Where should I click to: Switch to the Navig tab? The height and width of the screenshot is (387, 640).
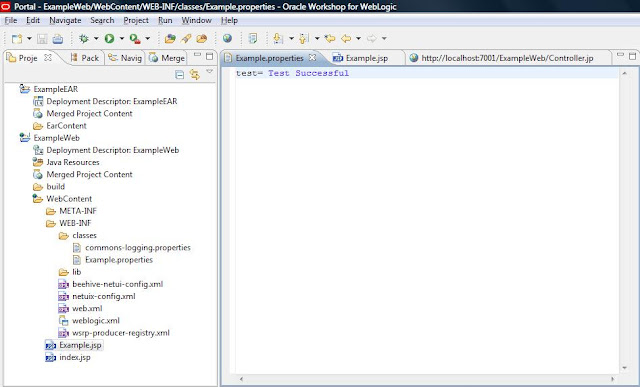coord(125,58)
